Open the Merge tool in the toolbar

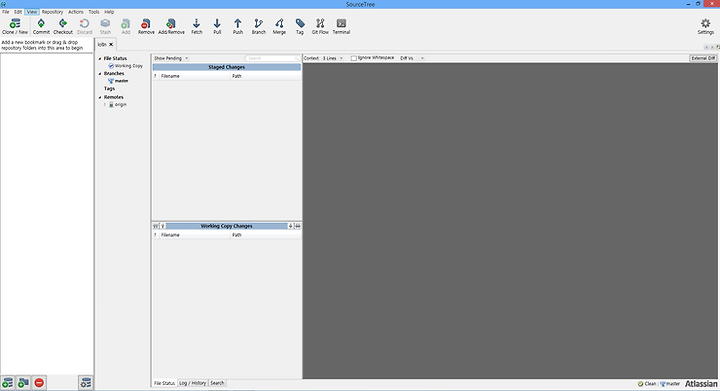(279, 26)
